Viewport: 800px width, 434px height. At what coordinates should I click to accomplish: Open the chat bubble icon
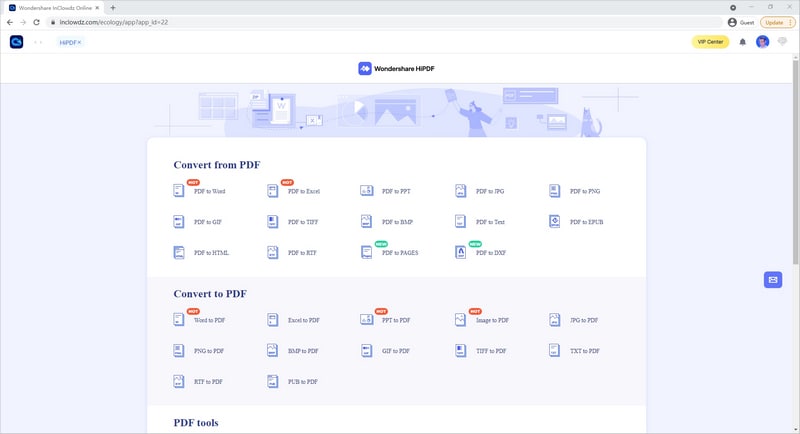782,42
